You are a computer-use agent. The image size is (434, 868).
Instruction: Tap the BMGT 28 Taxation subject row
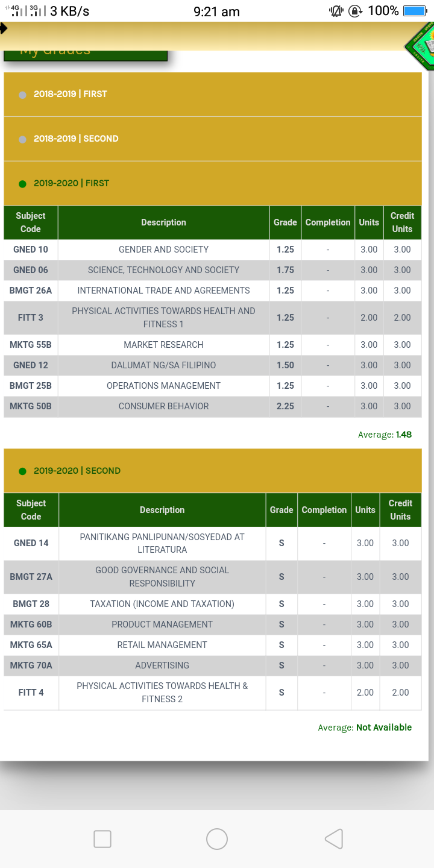213,604
